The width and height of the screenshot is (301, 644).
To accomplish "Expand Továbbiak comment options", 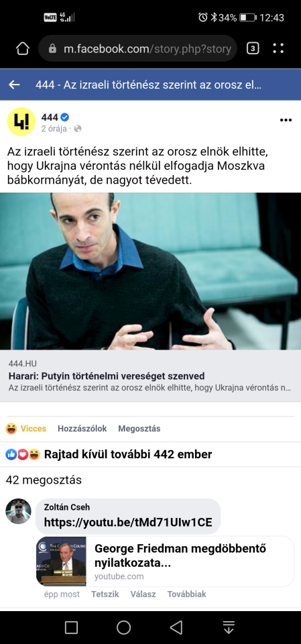I will tap(187, 594).
